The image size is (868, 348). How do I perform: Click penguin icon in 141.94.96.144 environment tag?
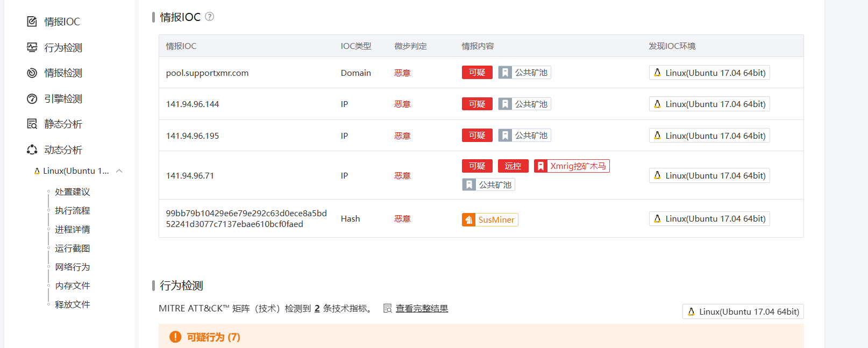coord(657,104)
